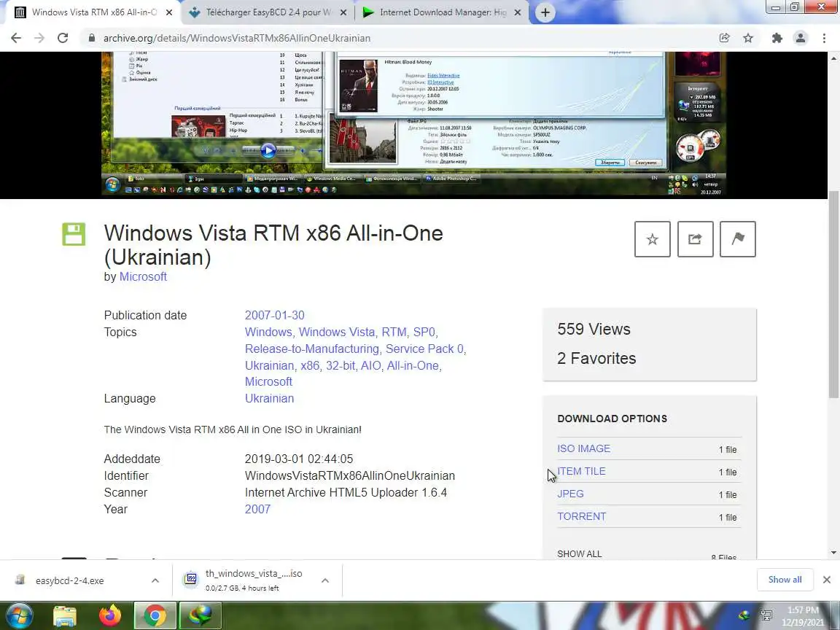Image resolution: width=840 pixels, height=630 pixels.
Task: Click the green floppy software media icon
Action: tap(74, 234)
